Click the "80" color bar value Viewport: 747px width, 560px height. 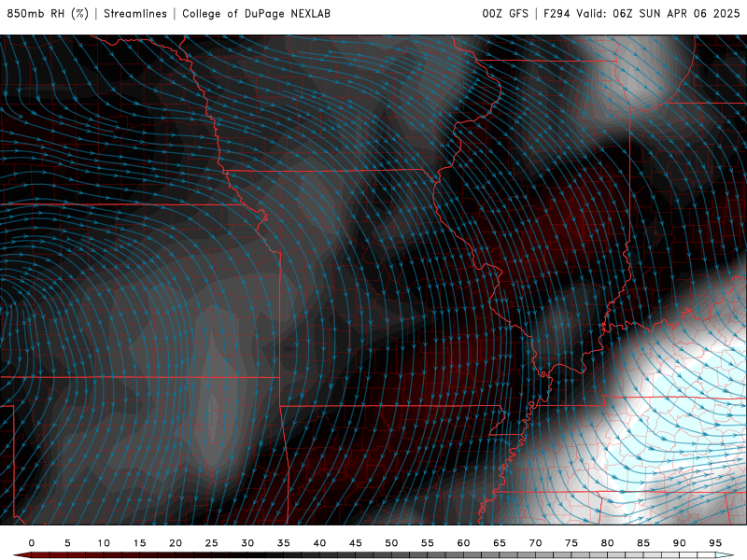[x=608, y=543]
